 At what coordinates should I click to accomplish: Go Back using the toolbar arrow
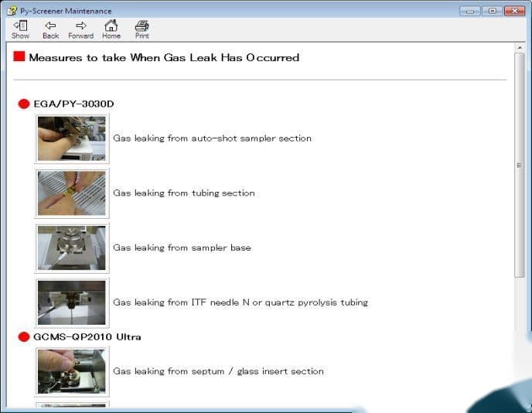[x=50, y=29]
